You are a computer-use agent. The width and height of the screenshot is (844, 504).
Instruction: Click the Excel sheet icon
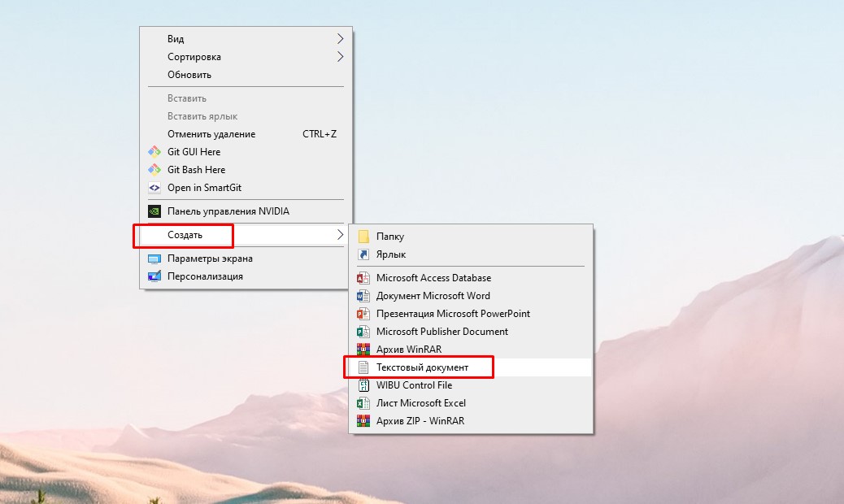363,403
